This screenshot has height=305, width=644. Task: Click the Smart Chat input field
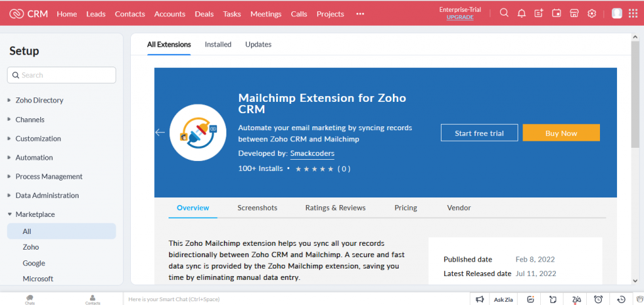click(x=296, y=299)
